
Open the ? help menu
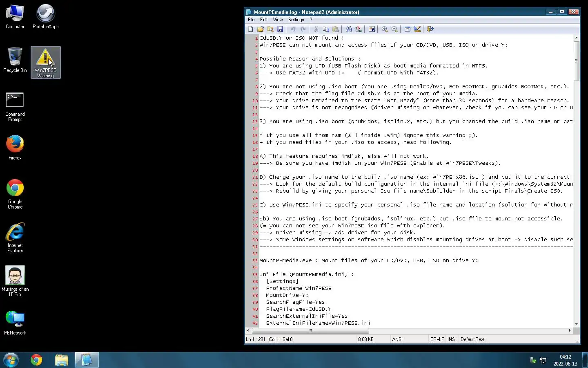click(x=311, y=20)
